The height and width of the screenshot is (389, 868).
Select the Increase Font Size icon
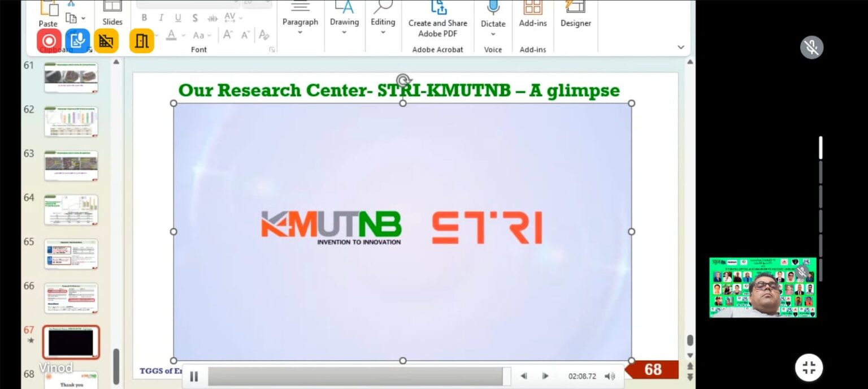[x=228, y=35]
